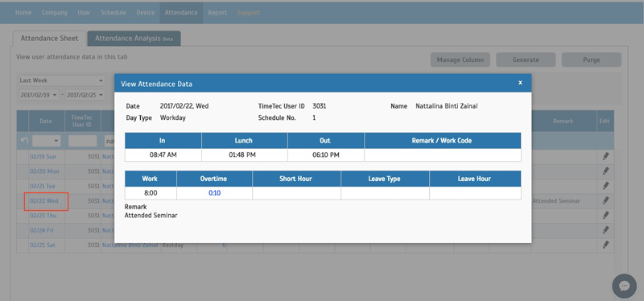The image size is (644, 301).
Task: Click the TimeTec User ID filter field
Action: point(83,141)
